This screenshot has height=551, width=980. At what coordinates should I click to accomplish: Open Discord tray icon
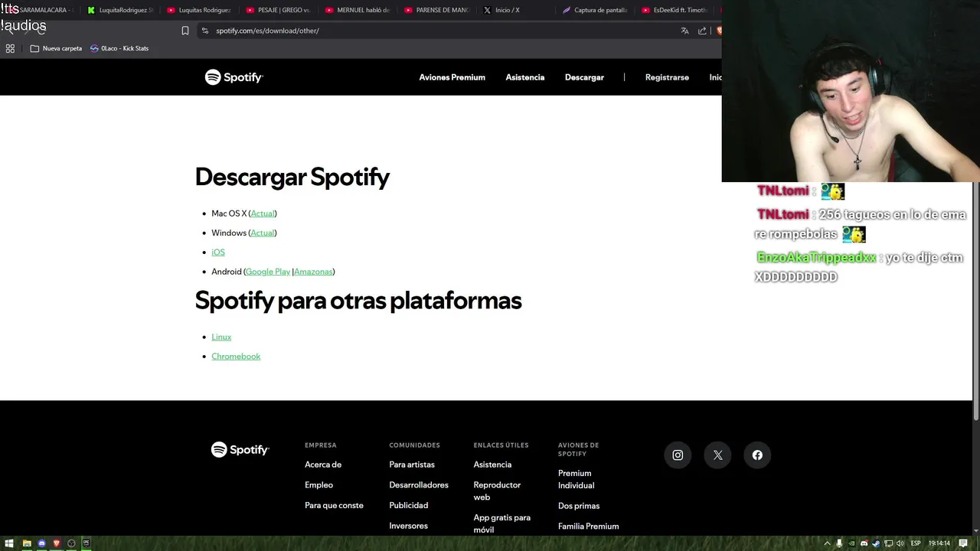864,543
